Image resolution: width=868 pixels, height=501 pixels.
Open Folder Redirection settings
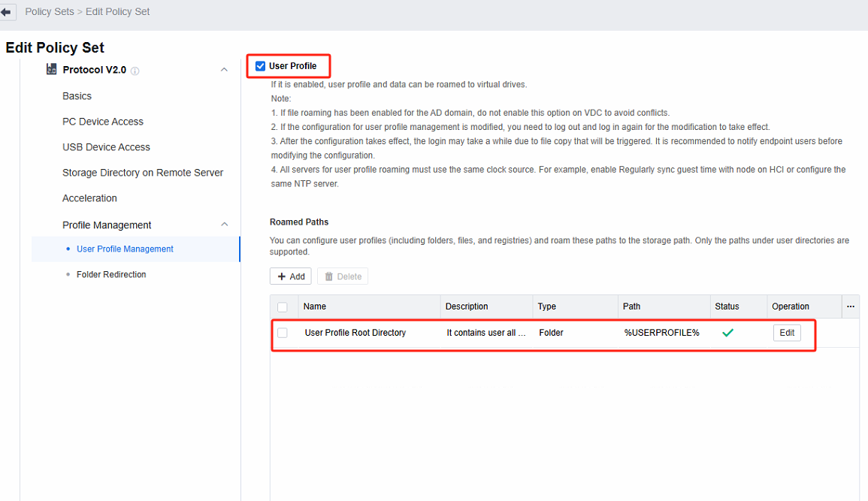(111, 275)
